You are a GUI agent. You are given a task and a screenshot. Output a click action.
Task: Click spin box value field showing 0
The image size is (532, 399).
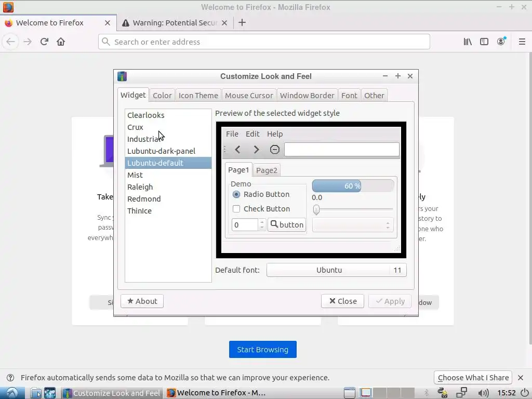point(245,224)
